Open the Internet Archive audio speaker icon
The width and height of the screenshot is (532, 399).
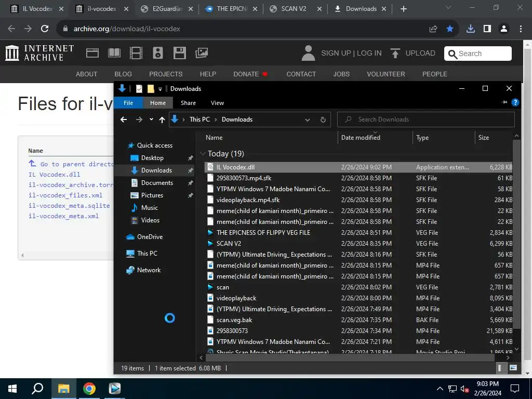[158, 53]
